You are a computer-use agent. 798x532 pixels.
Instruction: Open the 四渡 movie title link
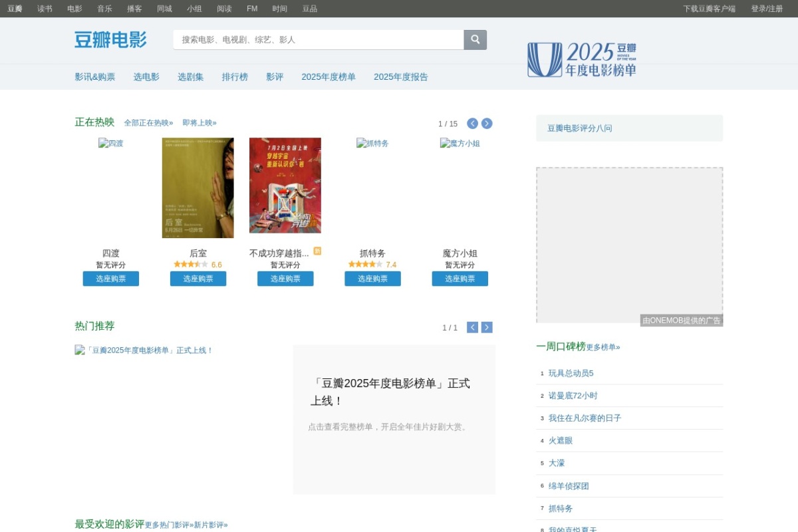coord(111,253)
